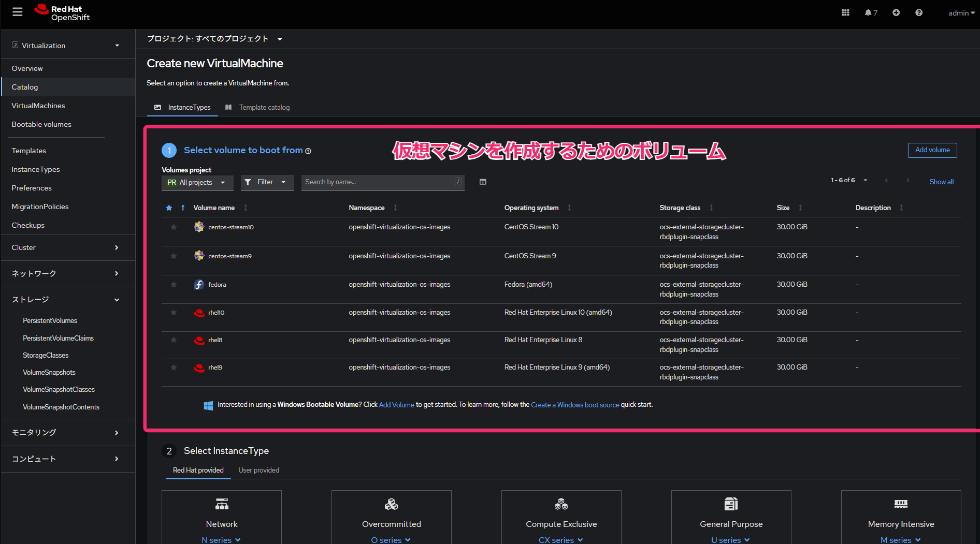Open the project selector dropdown

(x=215, y=39)
